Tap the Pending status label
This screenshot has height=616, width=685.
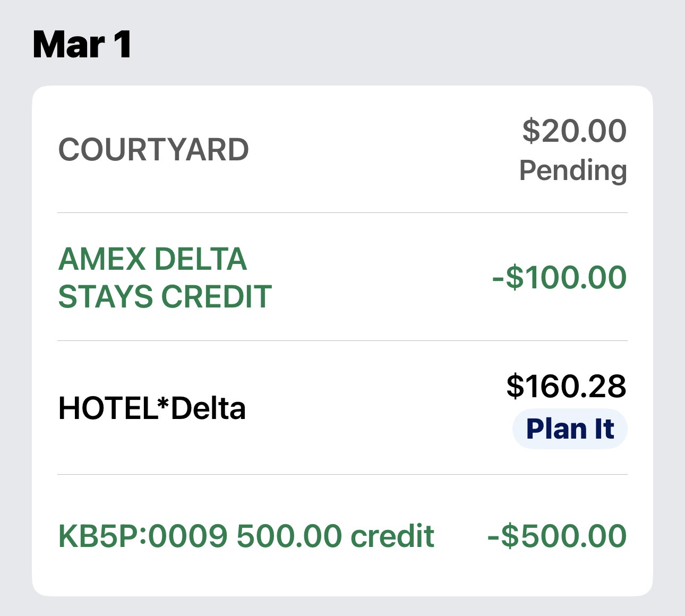pos(573,170)
